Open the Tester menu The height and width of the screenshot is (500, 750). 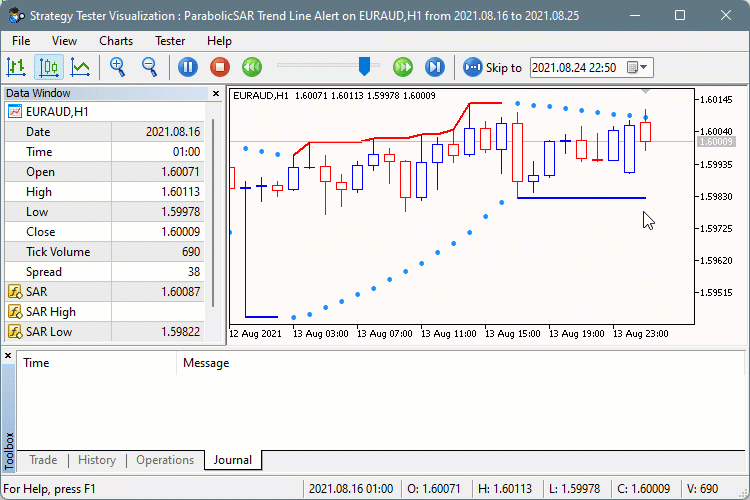[170, 41]
